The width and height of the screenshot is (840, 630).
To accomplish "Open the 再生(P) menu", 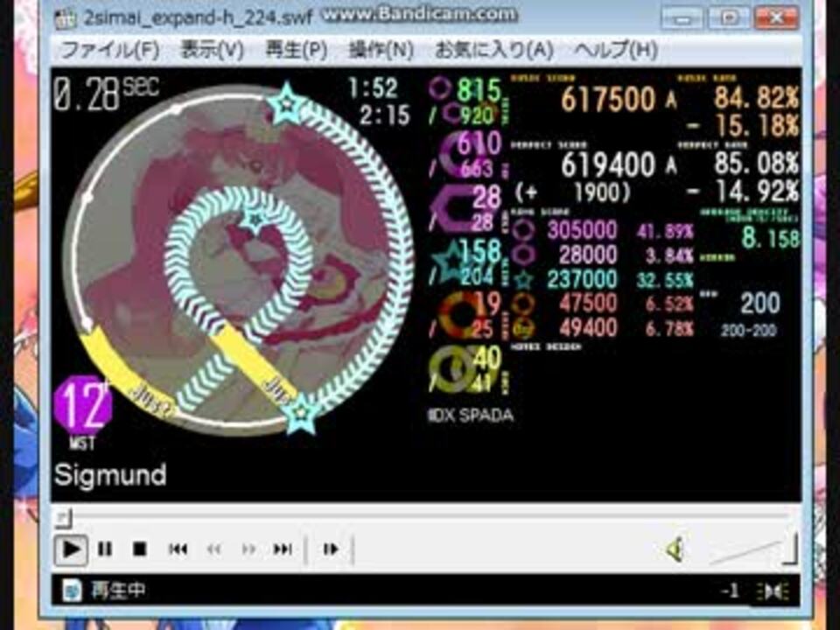I will 297,51.
